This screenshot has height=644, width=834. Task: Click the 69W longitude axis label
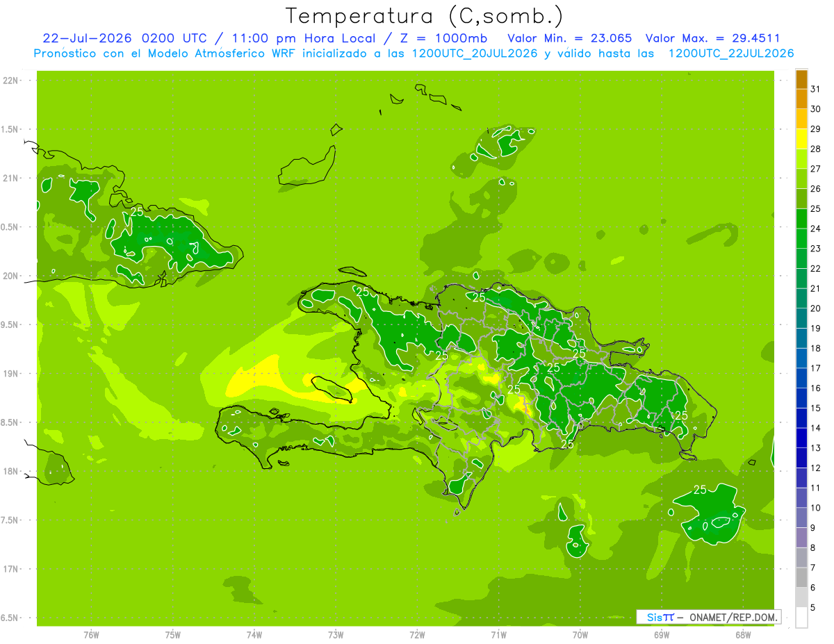tap(661, 635)
